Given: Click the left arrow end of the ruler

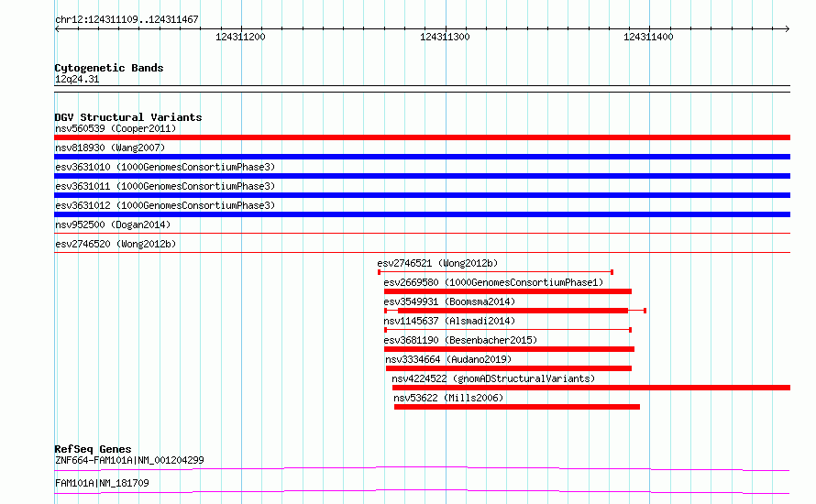Looking at the screenshot, I should point(57,28).
